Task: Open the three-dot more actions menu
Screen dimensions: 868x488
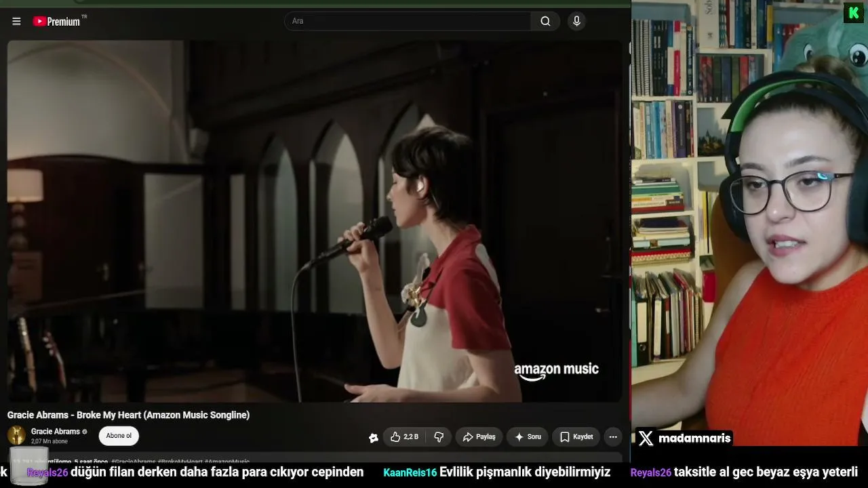Action: [x=613, y=437]
